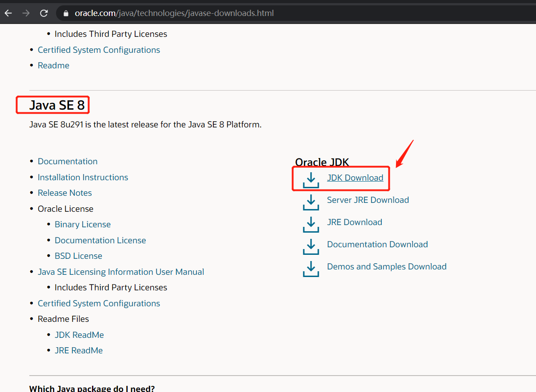
Task: Open the Documentation Download link
Action: (377, 244)
